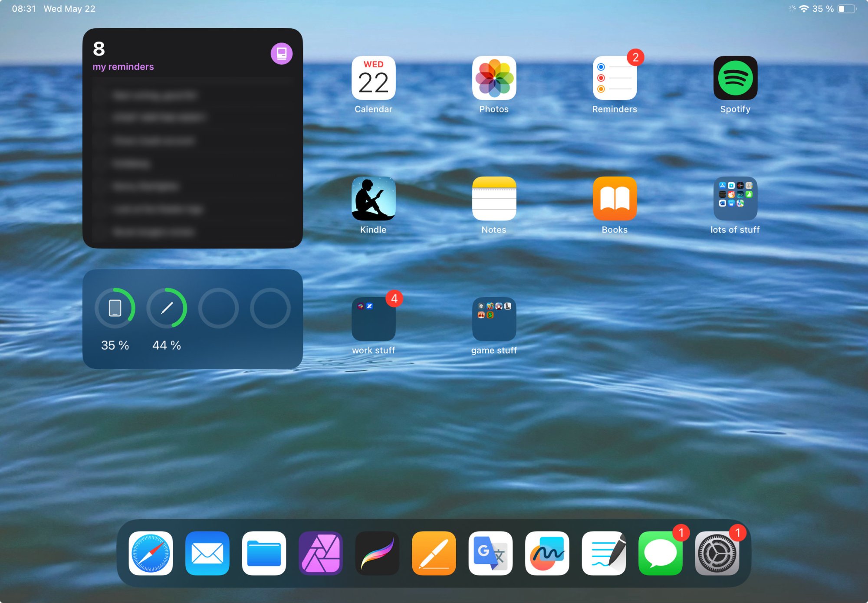The image size is (868, 603).
Task: Expand the work stuff folder
Action: [373, 319]
